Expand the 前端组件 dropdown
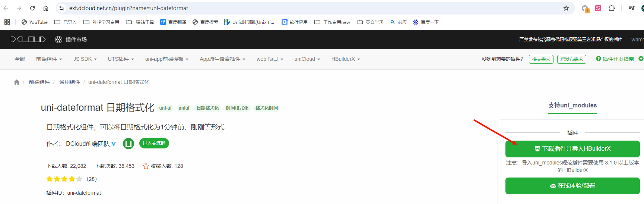This screenshot has width=644, height=204. tap(49, 59)
